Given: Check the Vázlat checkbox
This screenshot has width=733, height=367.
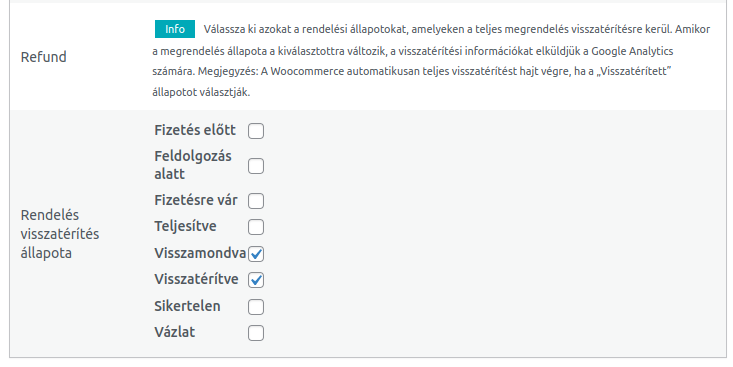Looking at the screenshot, I should (256, 333).
